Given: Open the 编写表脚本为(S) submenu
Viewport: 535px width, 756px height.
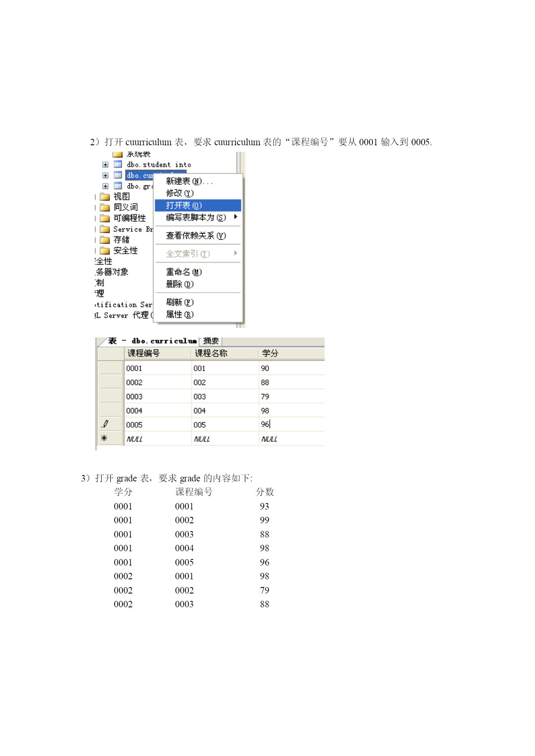Looking at the screenshot, I should coord(198,217).
